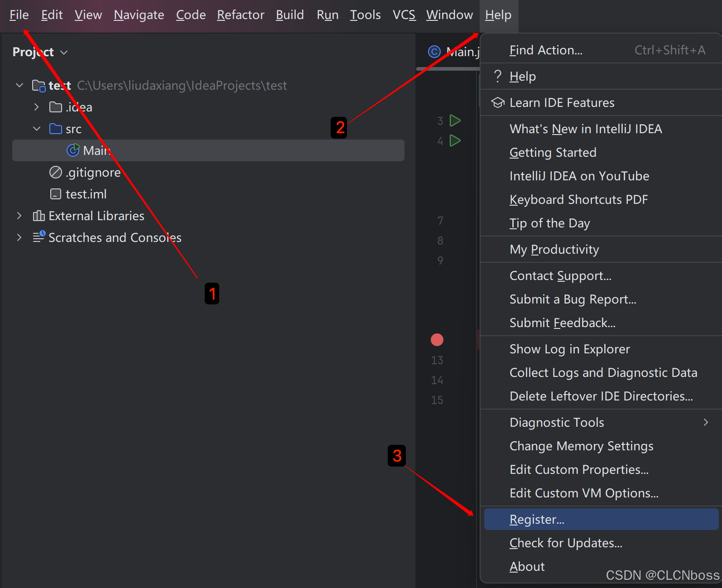The width and height of the screenshot is (722, 588).
Task: Expand External Libraries node
Action: 19,216
